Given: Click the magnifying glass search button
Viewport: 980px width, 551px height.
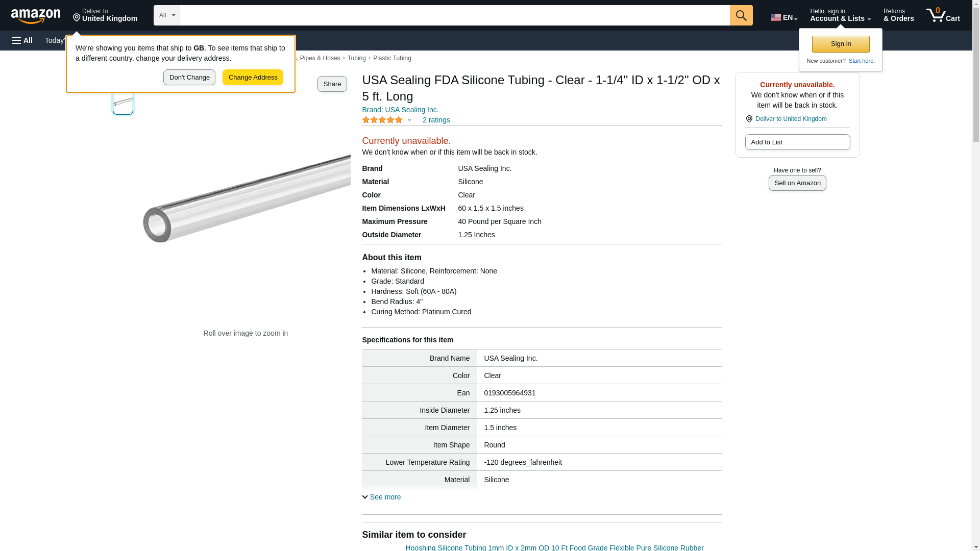Looking at the screenshot, I should tap(741, 15).
